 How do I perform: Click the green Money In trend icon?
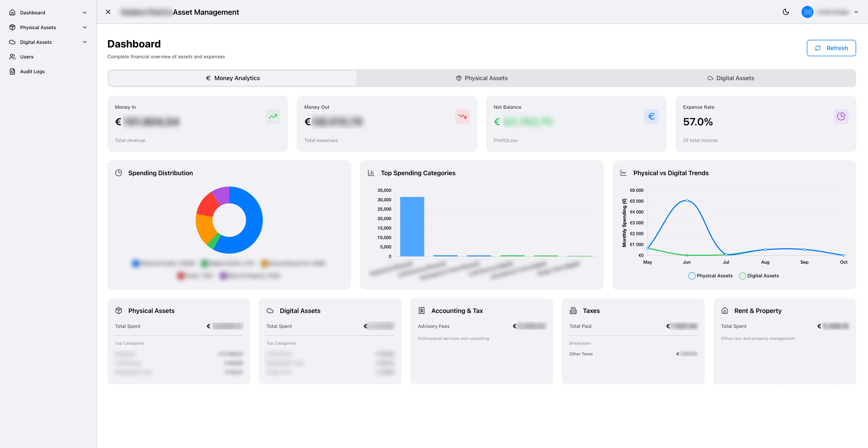pyautogui.click(x=273, y=116)
